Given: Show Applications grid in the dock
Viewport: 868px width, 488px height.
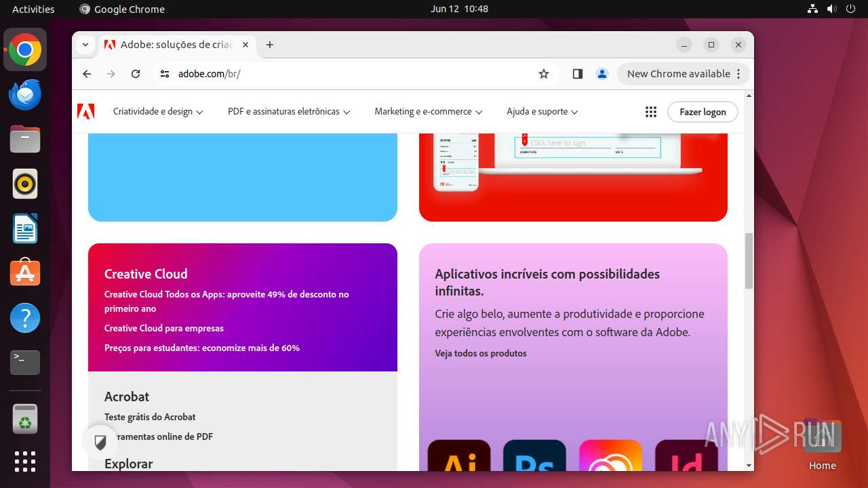Looking at the screenshot, I should coord(25,462).
